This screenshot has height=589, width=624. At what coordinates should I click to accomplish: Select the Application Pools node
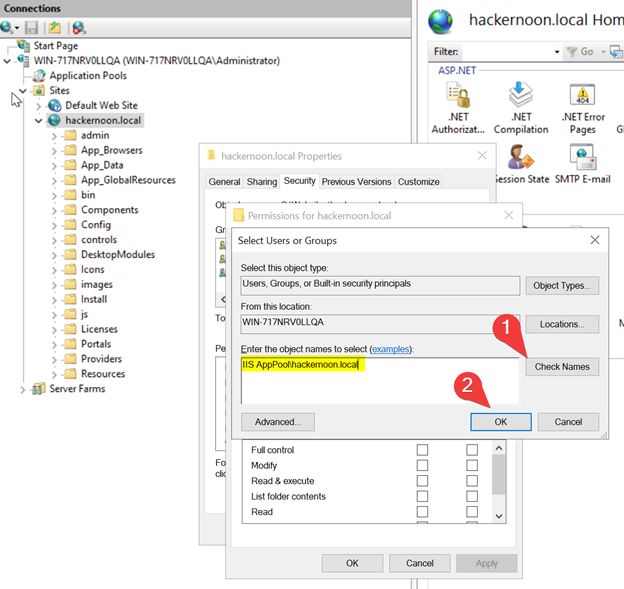88,75
